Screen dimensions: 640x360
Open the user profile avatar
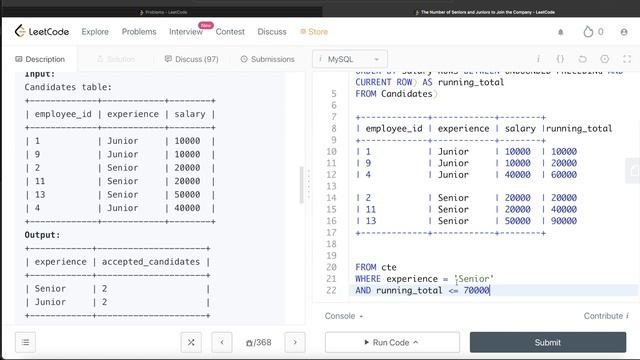pyautogui.click(x=624, y=32)
